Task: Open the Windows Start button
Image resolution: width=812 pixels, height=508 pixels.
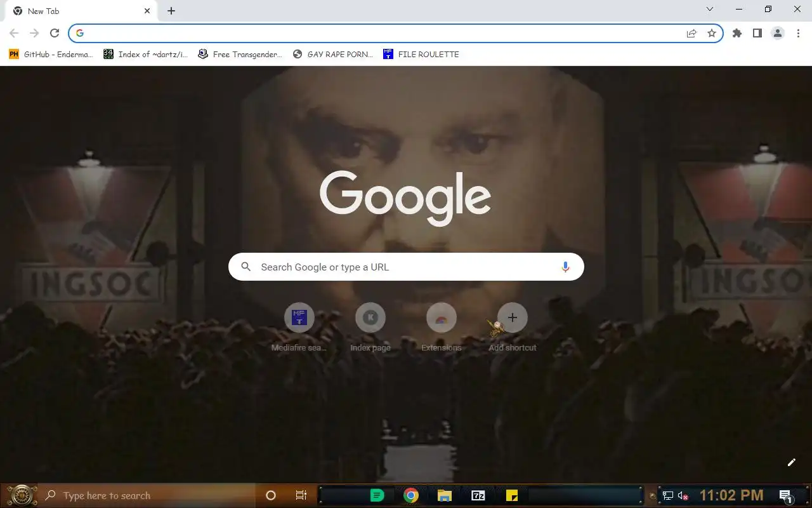Action: 22,495
